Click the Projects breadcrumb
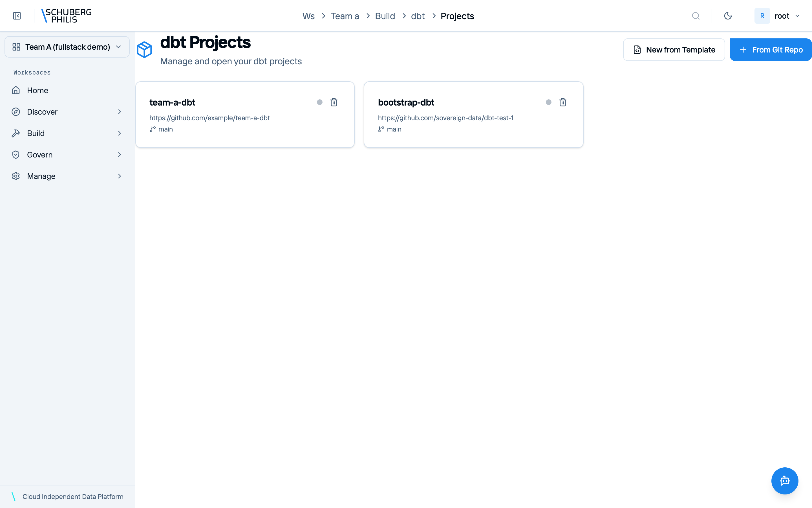The height and width of the screenshot is (508, 812). (457, 16)
